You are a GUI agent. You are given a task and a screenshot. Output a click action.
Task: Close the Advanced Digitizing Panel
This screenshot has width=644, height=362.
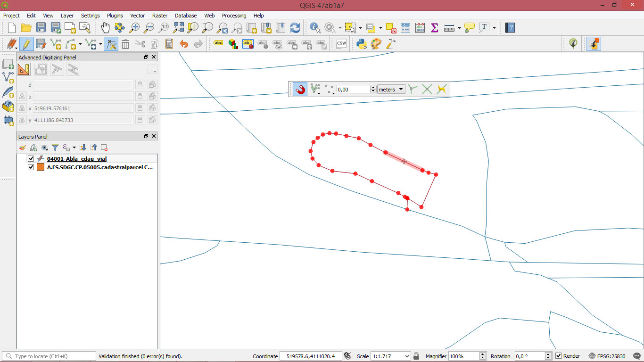coord(154,57)
